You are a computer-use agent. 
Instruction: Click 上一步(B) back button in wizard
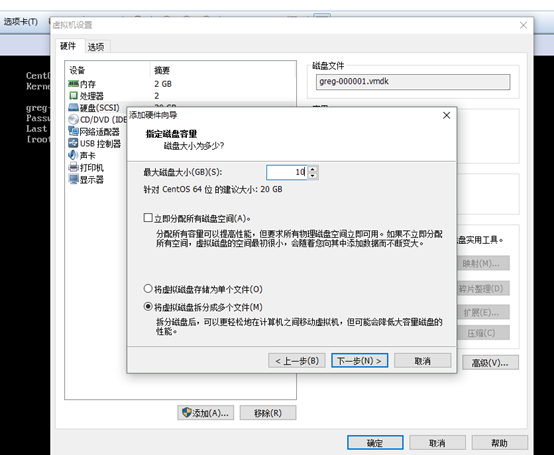point(297,361)
